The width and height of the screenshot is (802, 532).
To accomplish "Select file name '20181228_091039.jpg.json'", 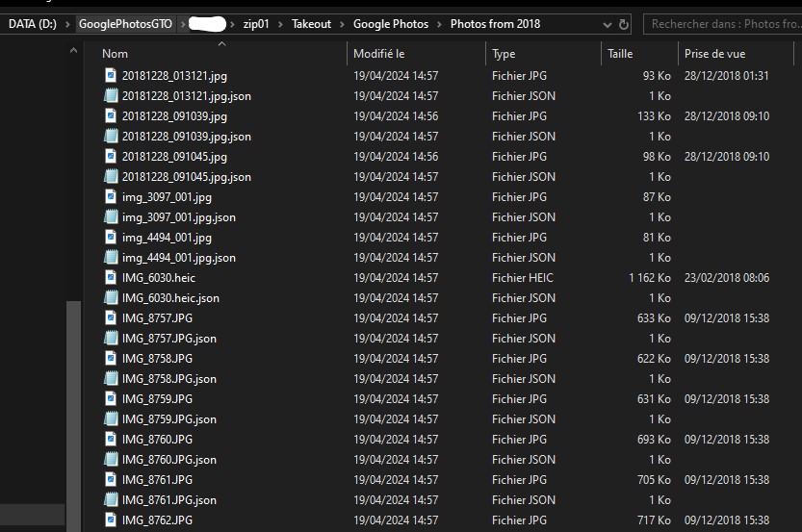I will point(186,137).
